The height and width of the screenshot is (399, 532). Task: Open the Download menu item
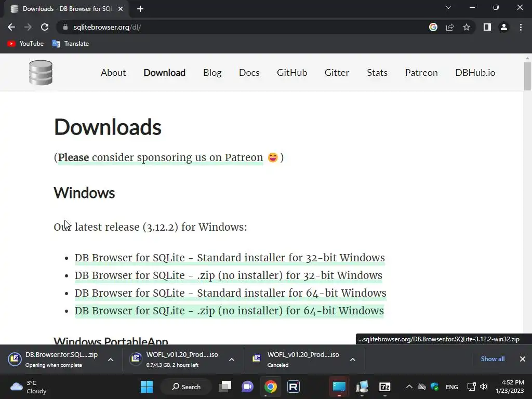165,73
